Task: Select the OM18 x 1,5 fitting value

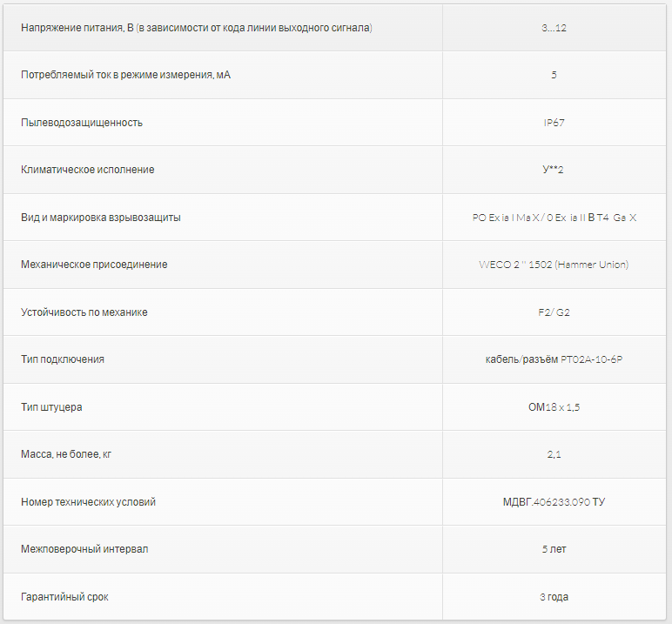Action: 554,406
